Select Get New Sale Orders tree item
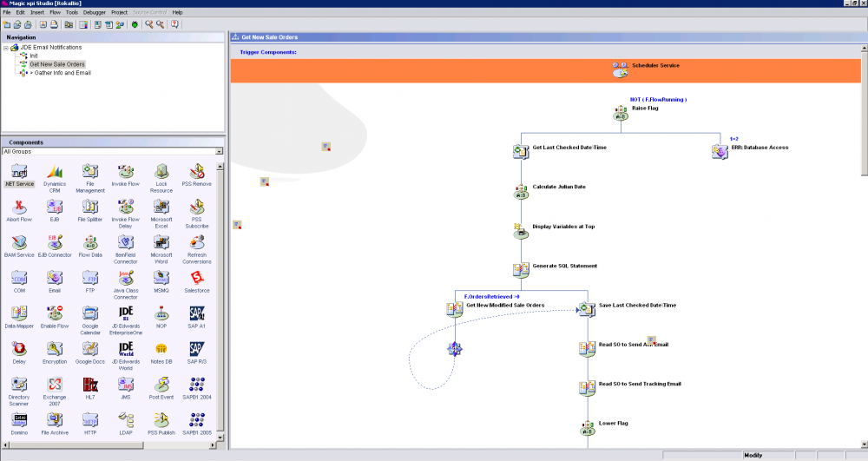 tap(57, 64)
